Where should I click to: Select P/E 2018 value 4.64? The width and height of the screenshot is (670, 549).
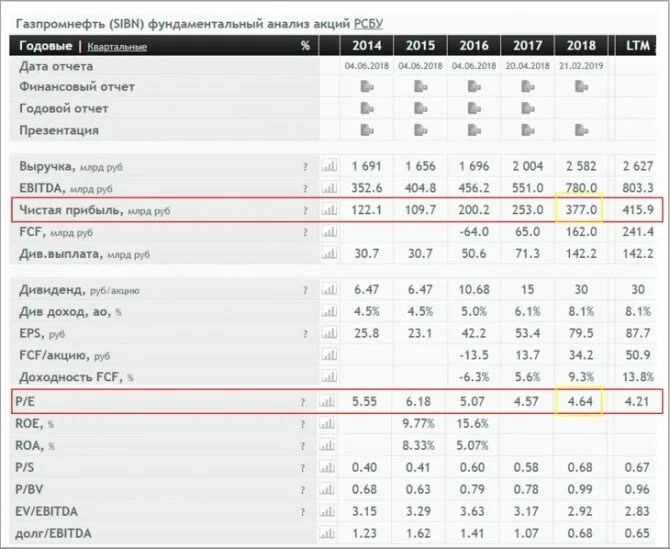click(x=580, y=402)
